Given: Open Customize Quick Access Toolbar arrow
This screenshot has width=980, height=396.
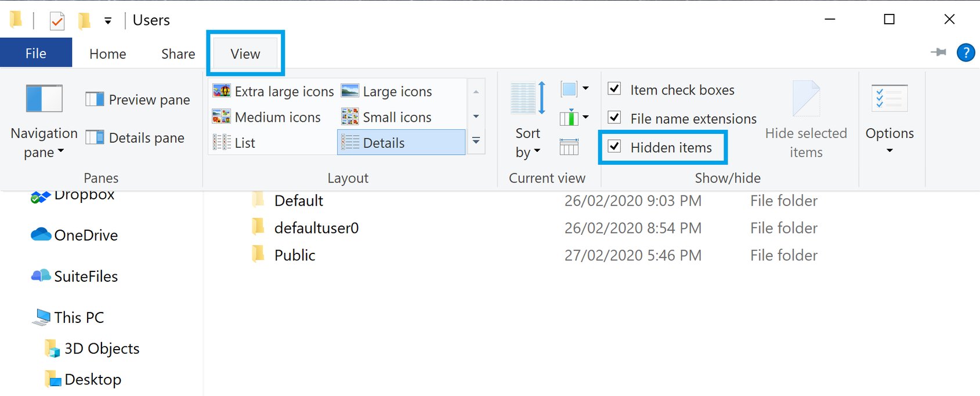Looking at the screenshot, I should [108, 21].
